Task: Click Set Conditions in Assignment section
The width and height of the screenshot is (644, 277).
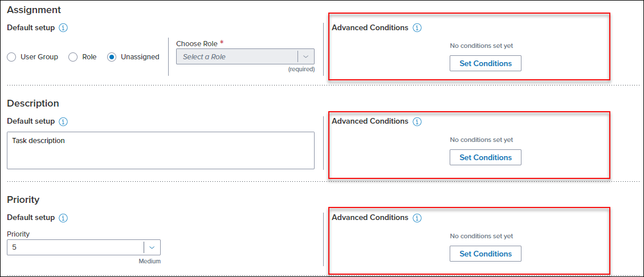Action: 486,64
